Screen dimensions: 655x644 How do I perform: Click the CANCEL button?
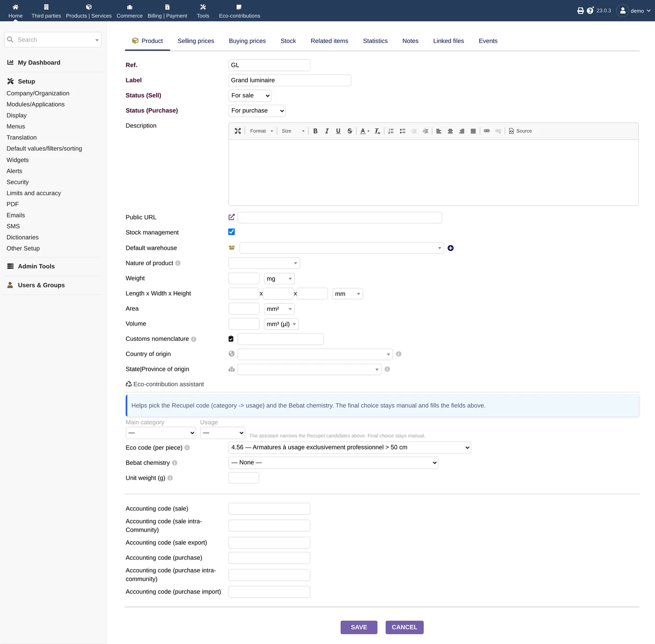pyautogui.click(x=404, y=627)
